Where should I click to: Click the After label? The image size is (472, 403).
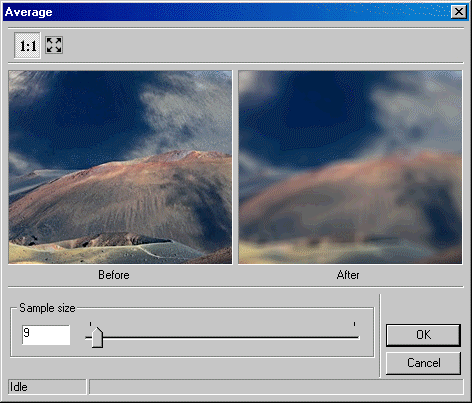click(x=348, y=275)
